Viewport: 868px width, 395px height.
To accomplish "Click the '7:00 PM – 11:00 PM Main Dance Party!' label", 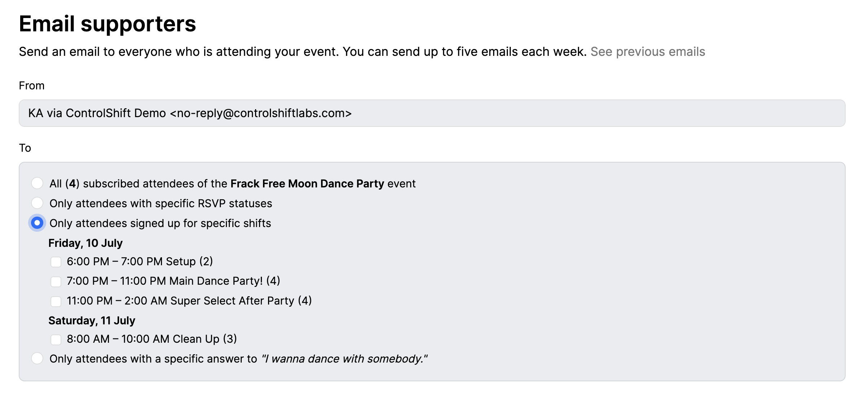I will tap(173, 281).
